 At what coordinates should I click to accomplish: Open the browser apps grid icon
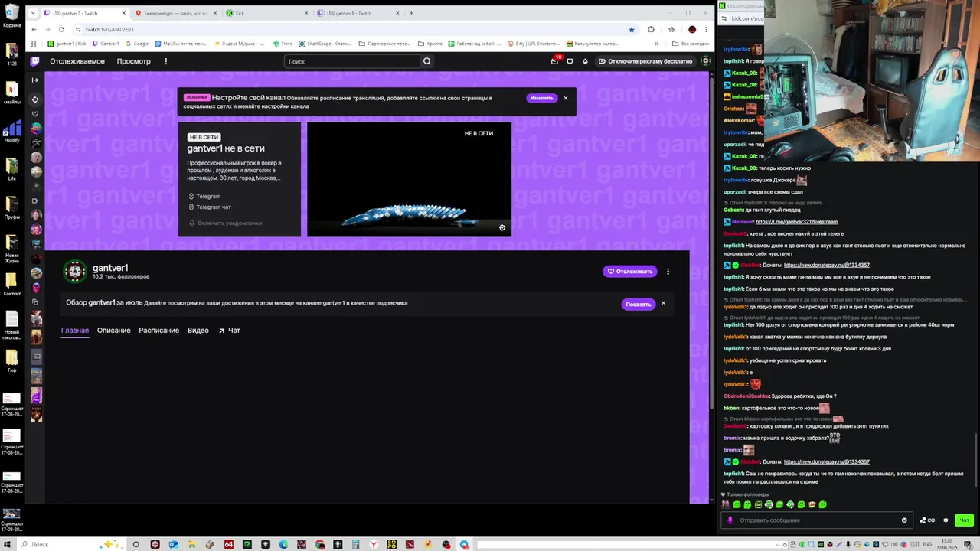click(x=33, y=44)
